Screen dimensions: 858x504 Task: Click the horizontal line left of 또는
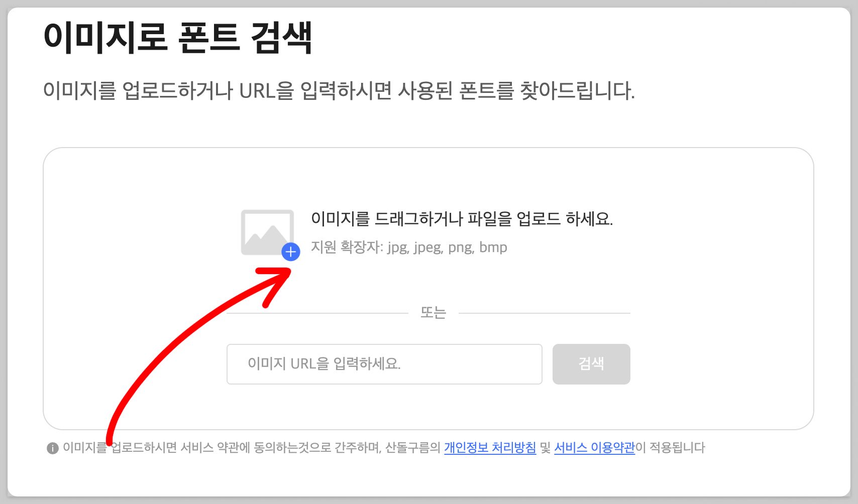tap(317, 313)
